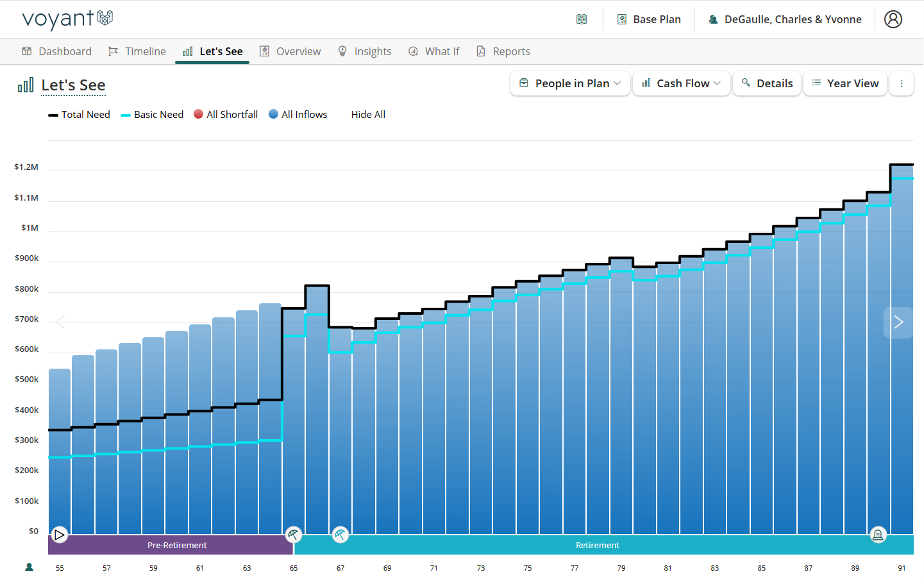Toggle Total Need legend line
Viewport: 924px width, 577px height.
[x=80, y=115]
